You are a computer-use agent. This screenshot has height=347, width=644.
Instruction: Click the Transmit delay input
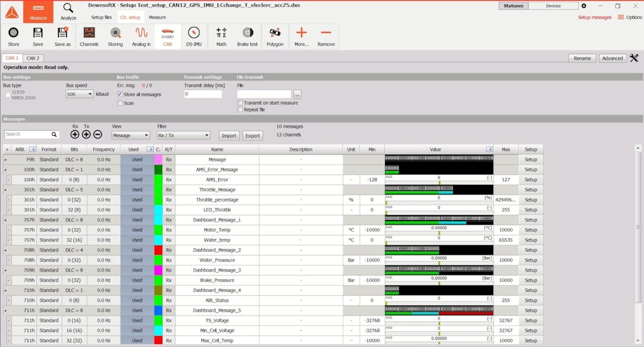point(203,94)
